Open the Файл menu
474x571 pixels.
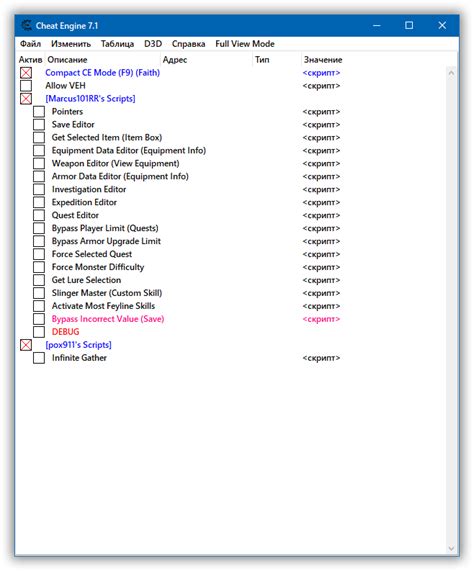coord(30,44)
